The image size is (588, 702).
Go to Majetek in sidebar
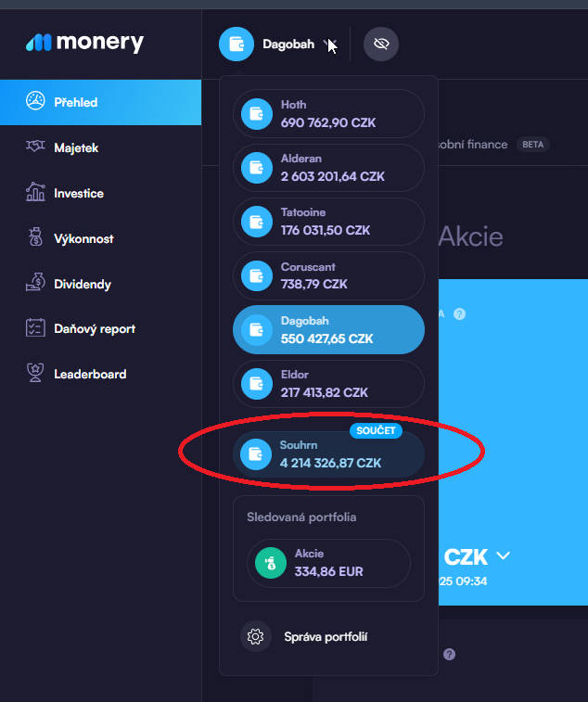[x=76, y=147]
